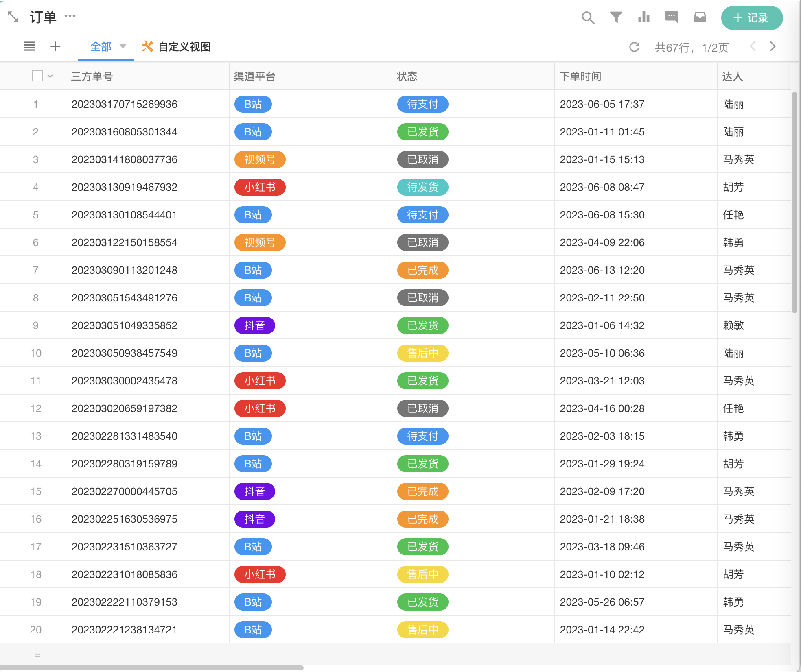Open the statistics bar chart icon
The width and height of the screenshot is (801, 672).
(x=644, y=17)
